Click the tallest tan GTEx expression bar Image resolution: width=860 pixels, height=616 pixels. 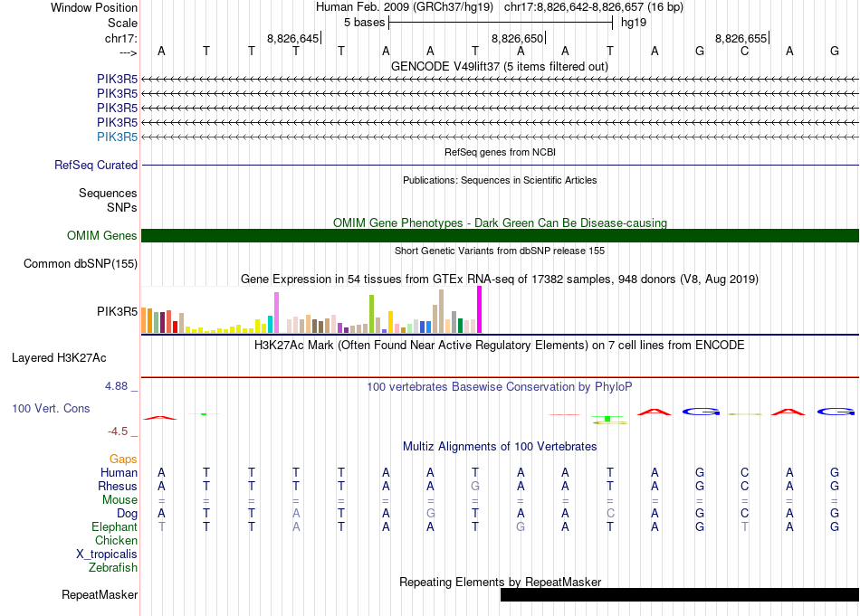point(441,311)
